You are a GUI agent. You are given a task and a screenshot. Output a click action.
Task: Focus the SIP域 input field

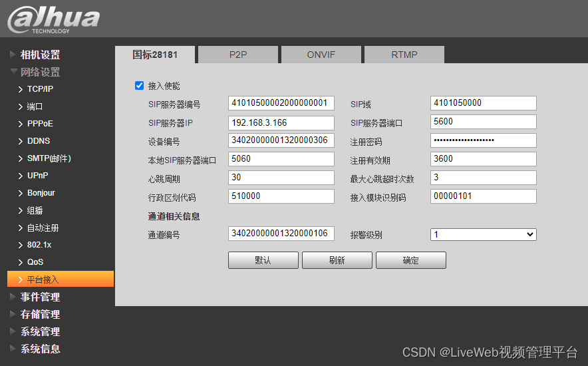tap(484, 103)
